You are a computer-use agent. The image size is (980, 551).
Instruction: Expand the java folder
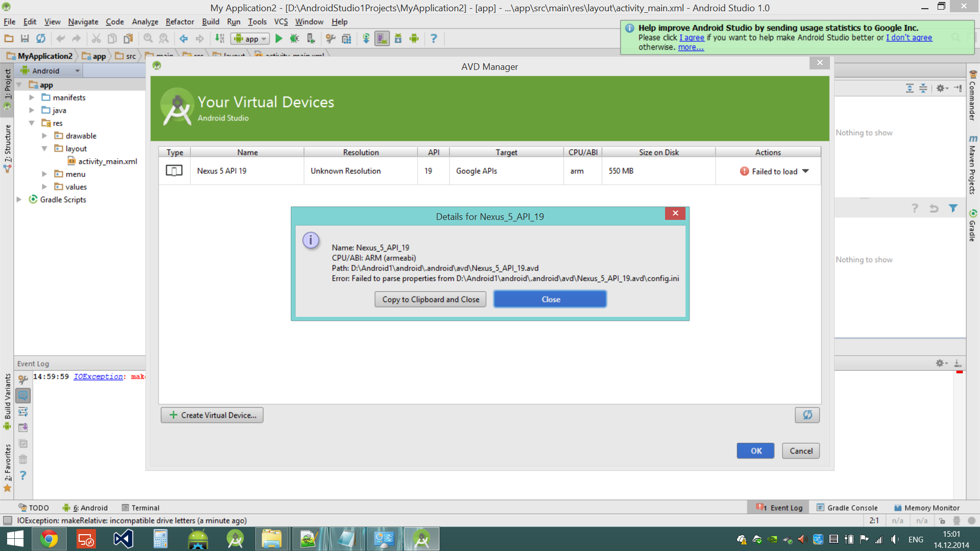tap(32, 110)
